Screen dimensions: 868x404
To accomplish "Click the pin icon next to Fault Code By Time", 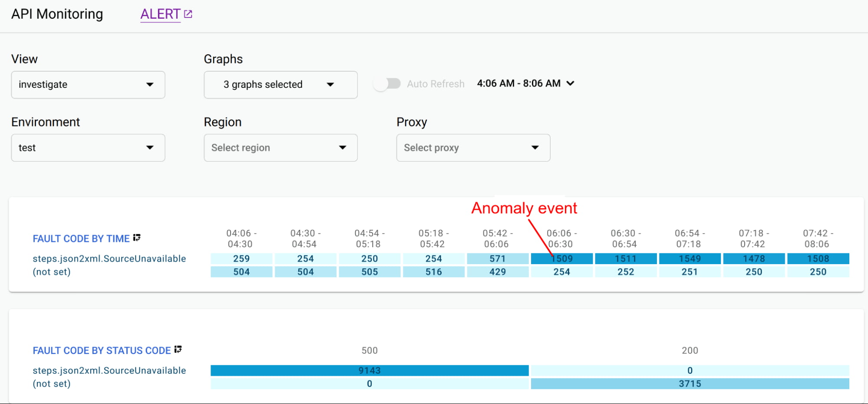I will tap(137, 237).
